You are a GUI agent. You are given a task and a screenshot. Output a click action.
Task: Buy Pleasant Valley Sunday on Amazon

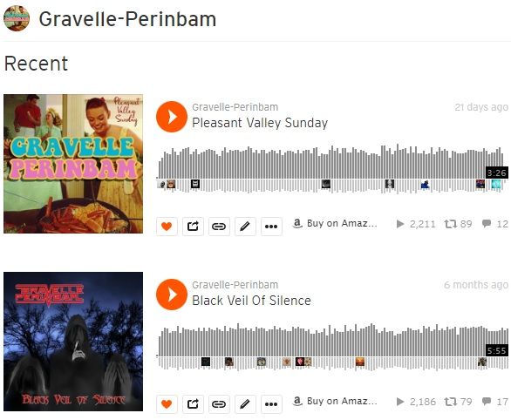click(x=335, y=223)
